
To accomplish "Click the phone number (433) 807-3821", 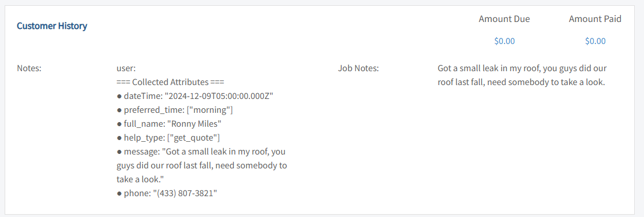I will click(x=186, y=194).
